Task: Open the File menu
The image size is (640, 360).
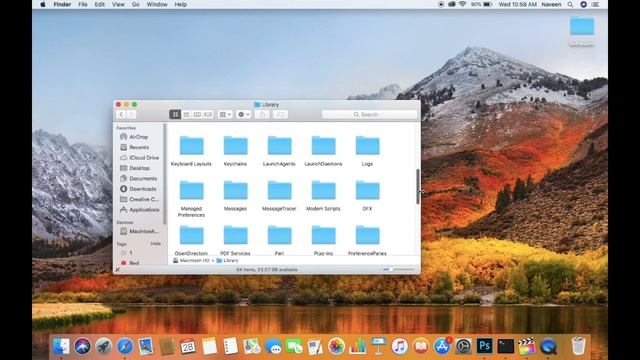Action: [x=83, y=4]
